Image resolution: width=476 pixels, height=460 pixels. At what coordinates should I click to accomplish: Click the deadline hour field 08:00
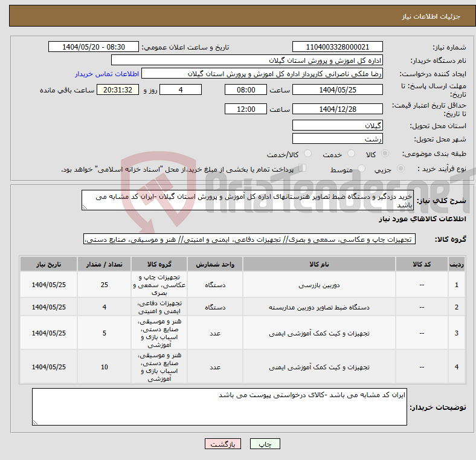pyautogui.click(x=246, y=89)
